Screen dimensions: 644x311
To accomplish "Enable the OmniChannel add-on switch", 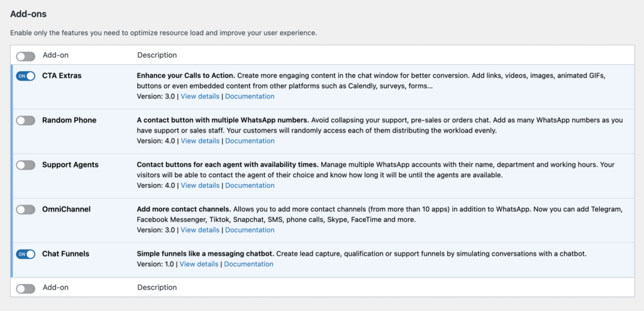I will 26,210.
